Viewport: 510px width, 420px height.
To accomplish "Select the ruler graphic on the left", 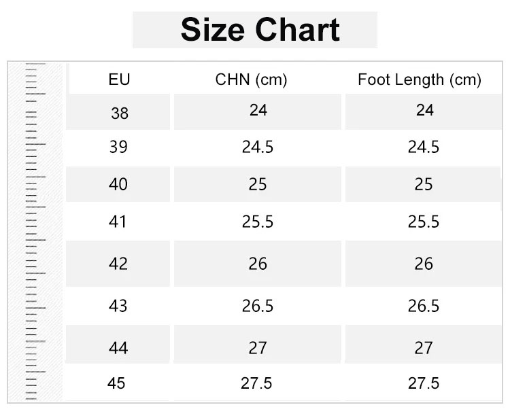I will (x=35, y=232).
